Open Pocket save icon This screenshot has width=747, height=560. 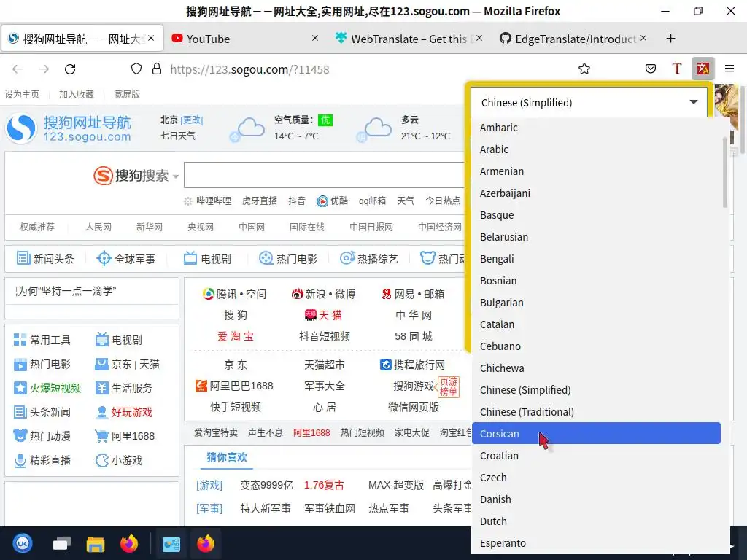[x=650, y=69]
